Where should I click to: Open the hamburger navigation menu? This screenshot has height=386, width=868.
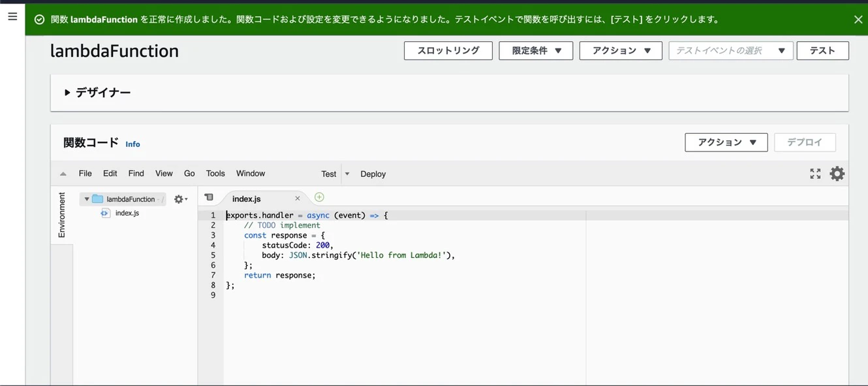[12, 16]
